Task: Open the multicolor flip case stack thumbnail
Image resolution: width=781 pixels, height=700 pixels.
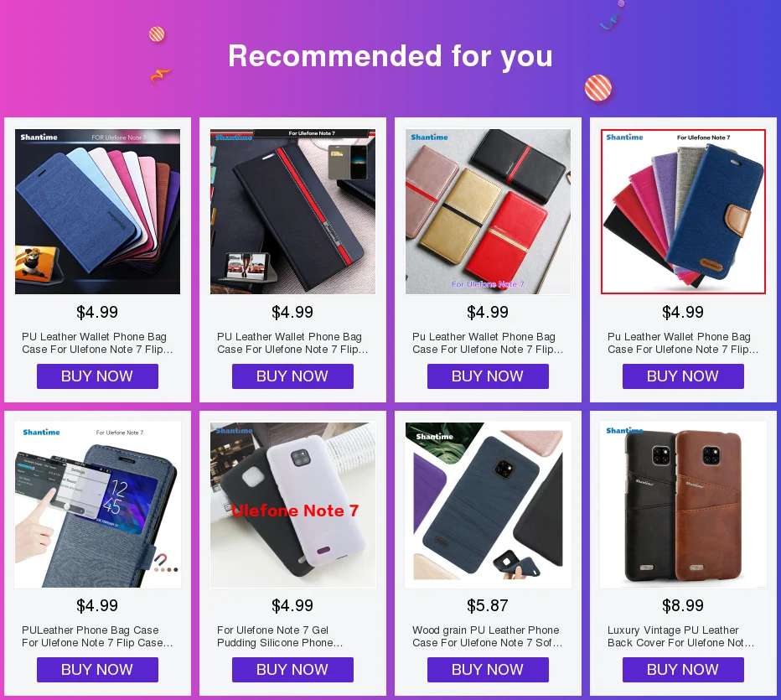Action: point(97,212)
